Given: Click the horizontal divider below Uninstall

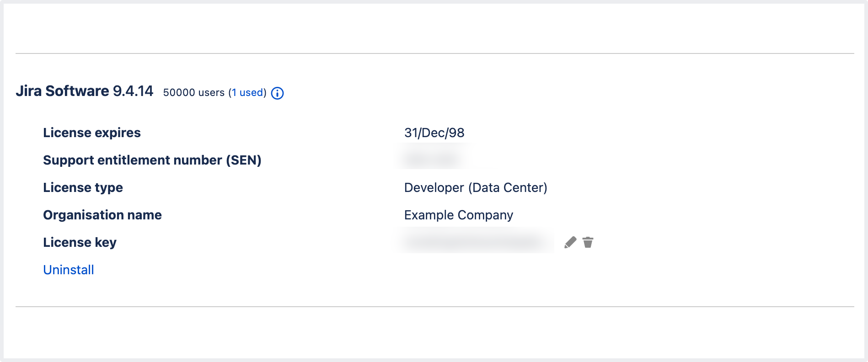Looking at the screenshot, I should [x=434, y=307].
